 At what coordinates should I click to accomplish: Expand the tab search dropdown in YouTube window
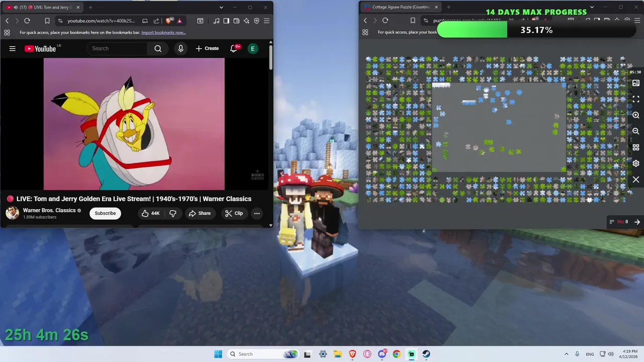point(221,7)
